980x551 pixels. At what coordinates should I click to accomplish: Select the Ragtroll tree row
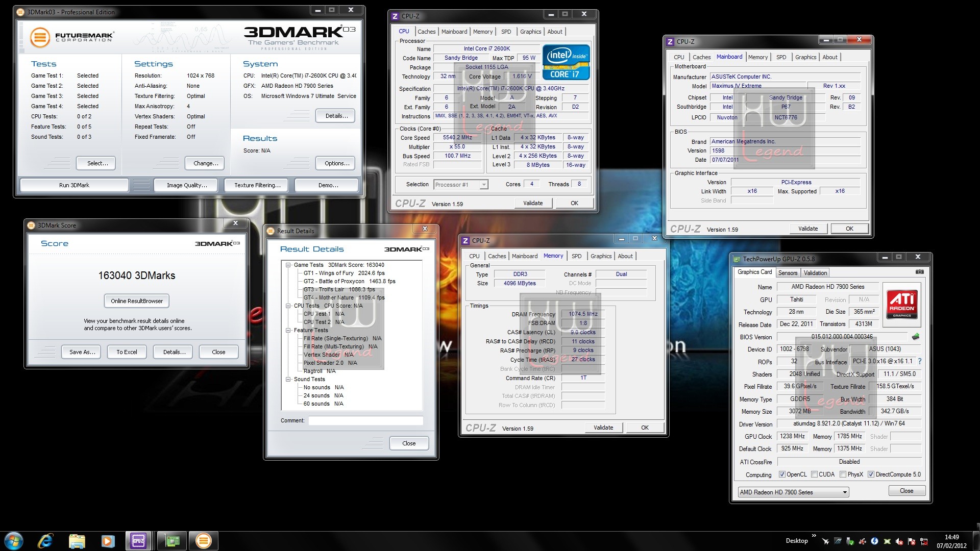pyautogui.click(x=320, y=371)
